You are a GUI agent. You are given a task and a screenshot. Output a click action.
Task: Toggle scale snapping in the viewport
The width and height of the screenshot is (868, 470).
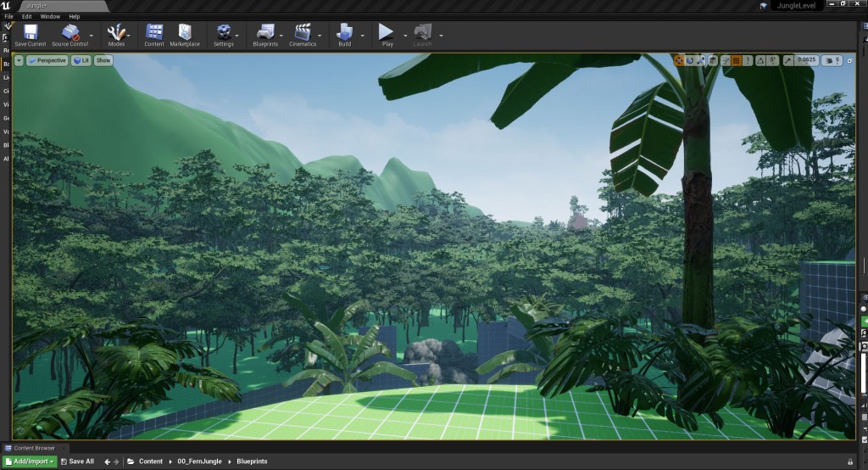click(x=787, y=60)
